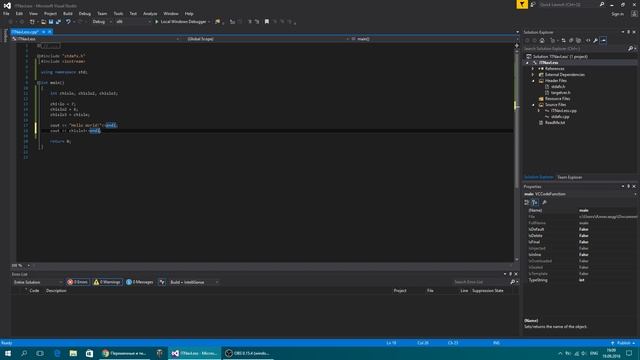Open OBS from the taskbar
This screenshot has height=360, width=640.
247,353
